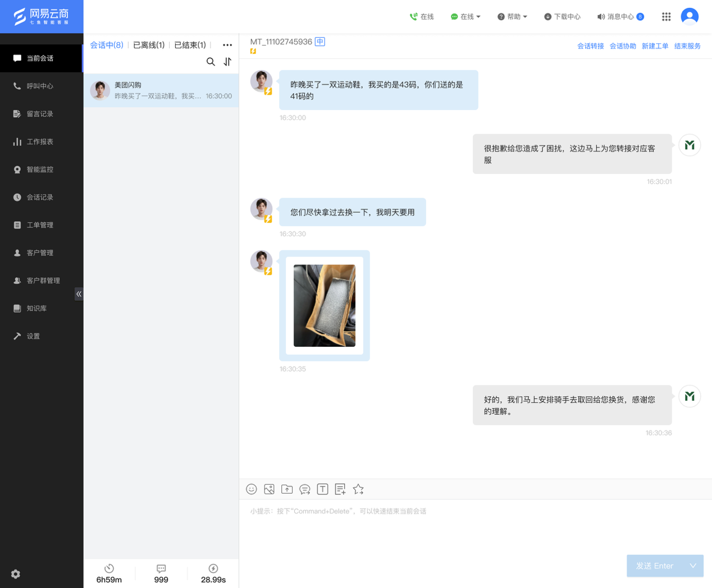Click the sort arrows icon in session list
The image size is (712, 588).
click(227, 62)
